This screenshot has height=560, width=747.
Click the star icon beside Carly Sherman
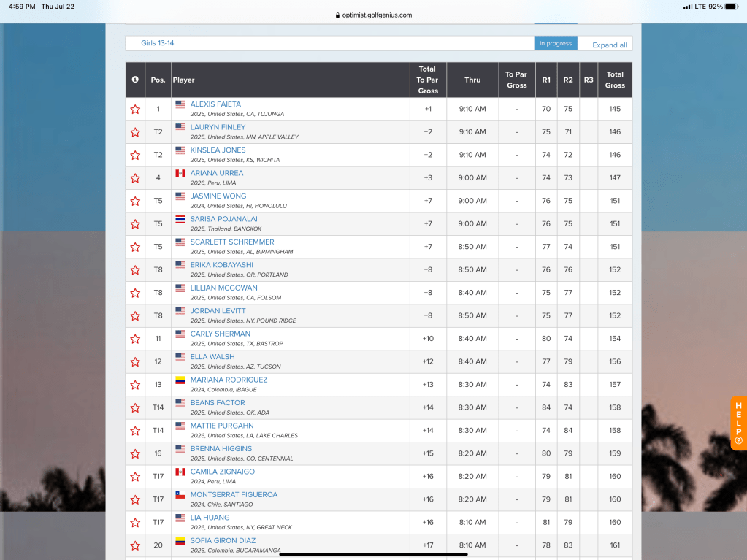[135, 339]
